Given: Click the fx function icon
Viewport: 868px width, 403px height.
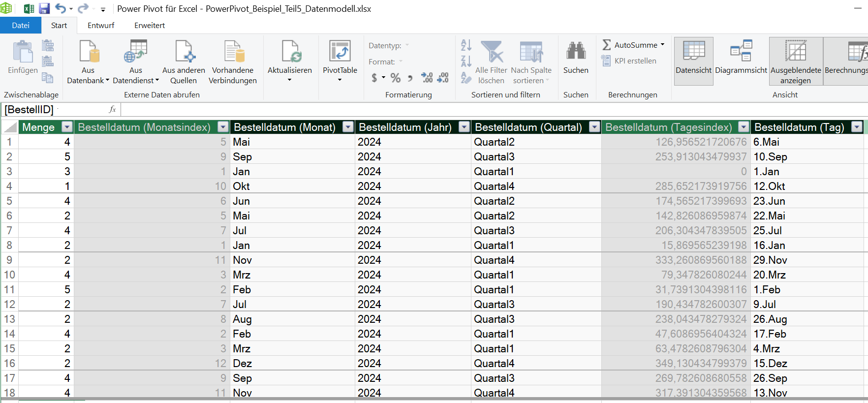Looking at the screenshot, I should point(112,109).
